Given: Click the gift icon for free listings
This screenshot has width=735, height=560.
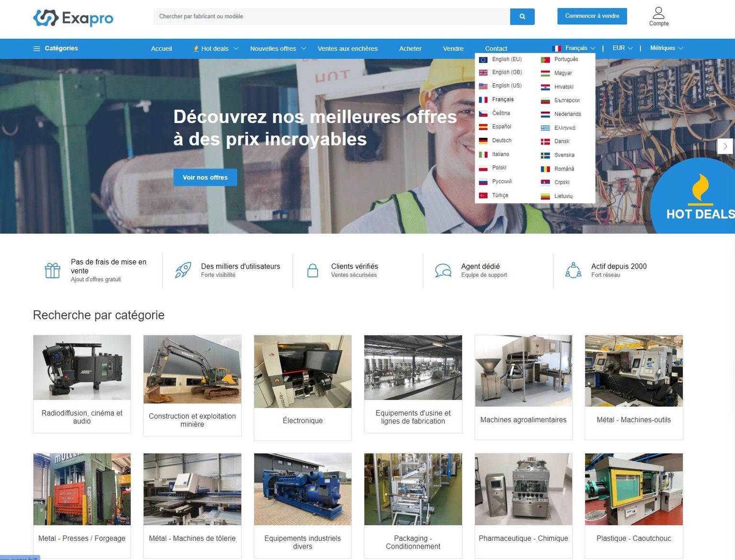Looking at the screenshot, I should tap(53, 271).
